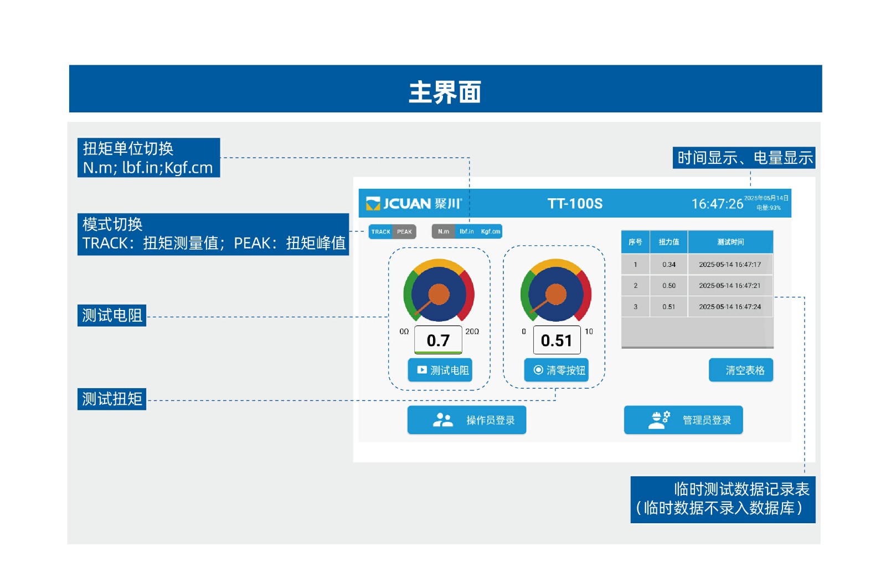Viewport: 886px width, 588px height.
Task: Select the Kgf.cm torque unit
Action: (491, 231)
